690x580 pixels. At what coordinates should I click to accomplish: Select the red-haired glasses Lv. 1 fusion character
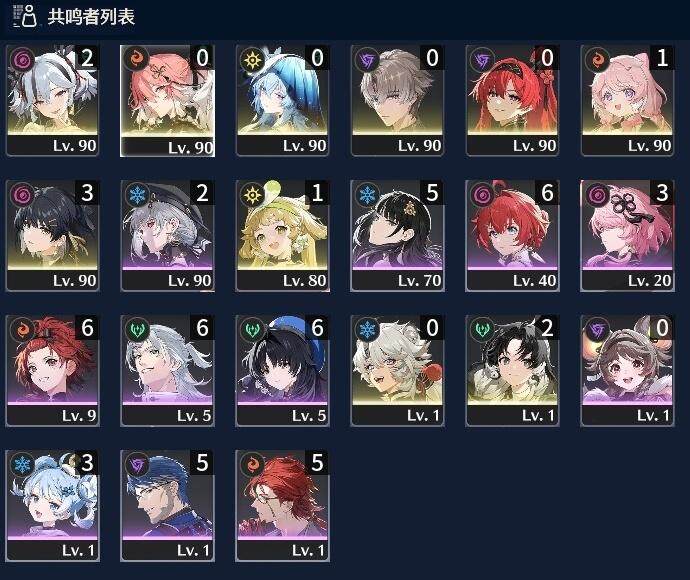coord(283,506)
